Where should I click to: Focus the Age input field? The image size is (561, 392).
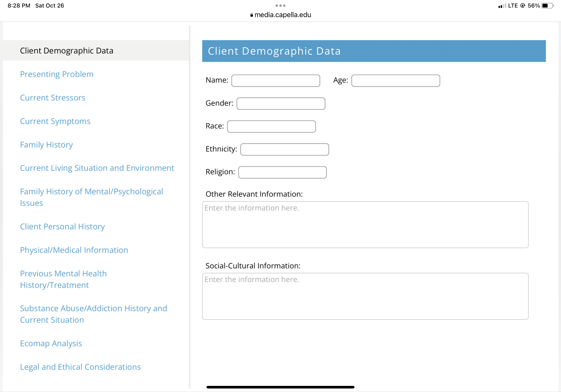pyautogui.click(x=396, y=81)
